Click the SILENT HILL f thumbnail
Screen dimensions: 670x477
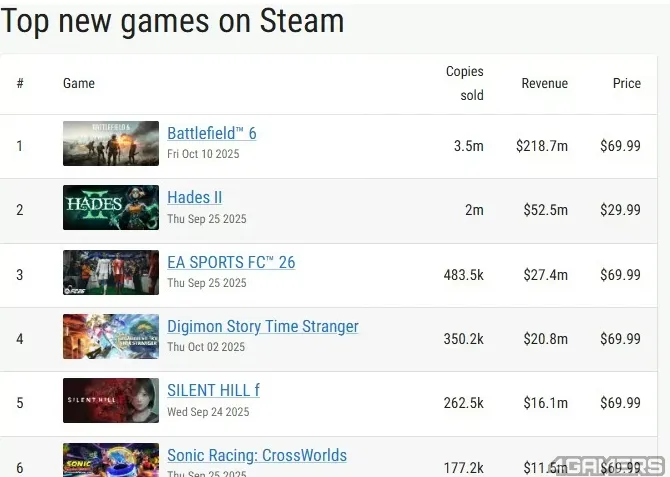(111, 400)
